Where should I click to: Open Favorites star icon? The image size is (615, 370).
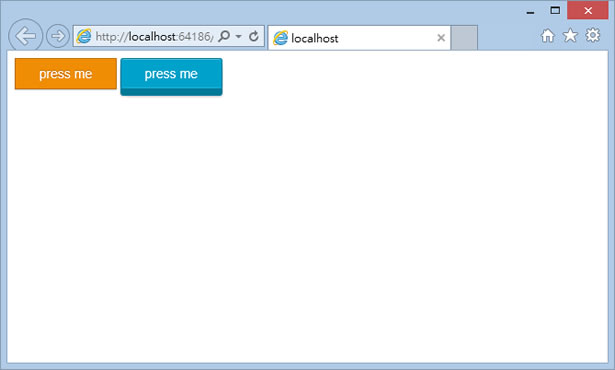pyautogui.click(x=570, y=35)
